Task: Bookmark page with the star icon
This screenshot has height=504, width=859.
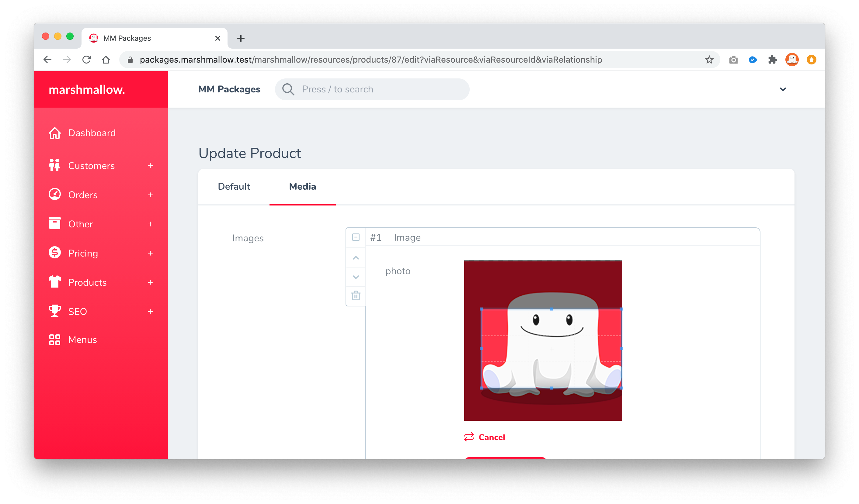Action: coord(709,60)
